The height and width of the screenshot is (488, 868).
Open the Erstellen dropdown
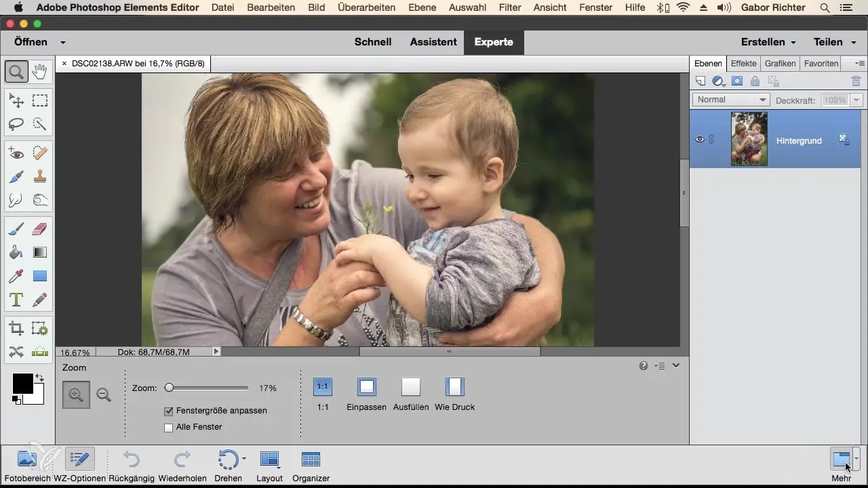(768, 42)
